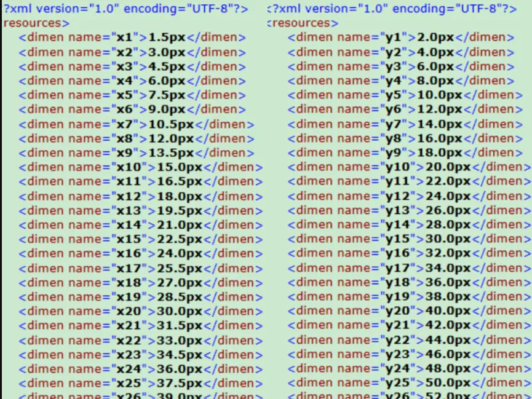
Task: Click the x20 name in left file
Action: 129,311
